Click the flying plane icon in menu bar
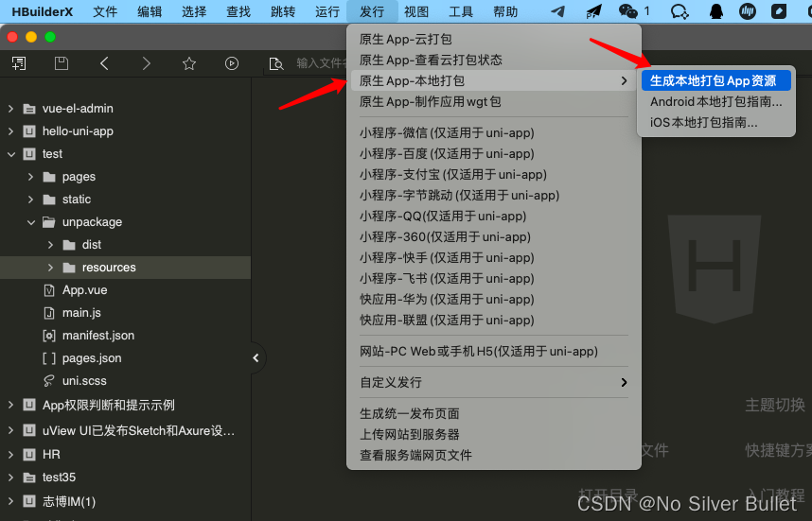812x521 pixels. pos(593,10)
